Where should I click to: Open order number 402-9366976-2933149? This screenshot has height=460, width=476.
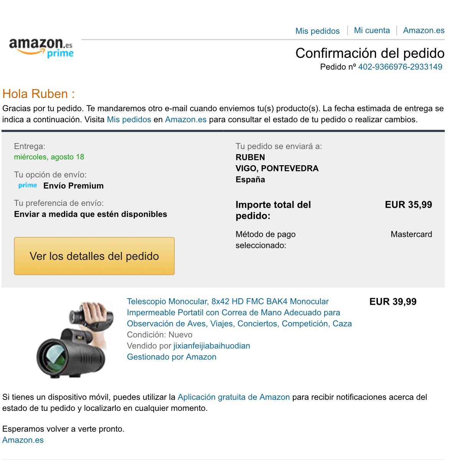click(x=400, y=67)
